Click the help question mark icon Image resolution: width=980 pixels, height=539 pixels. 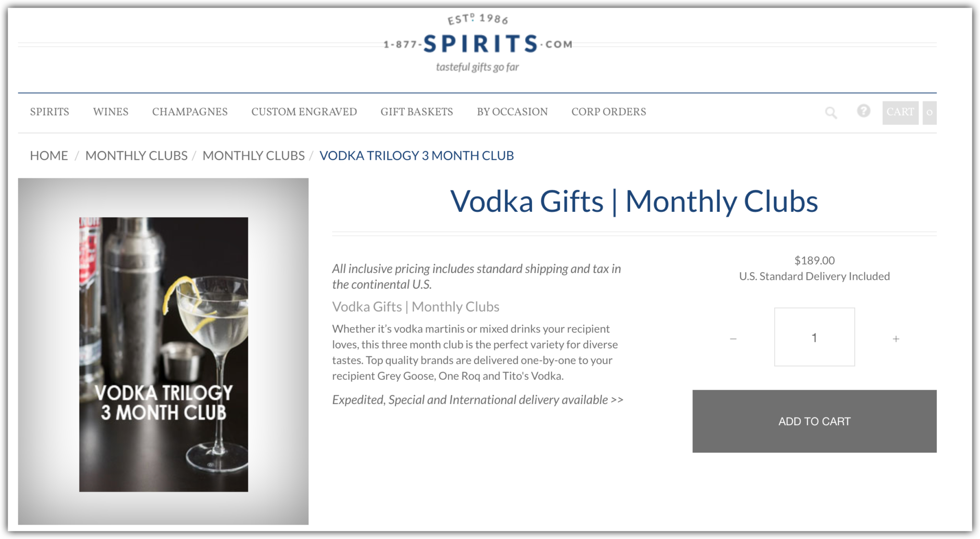(863, 112)
